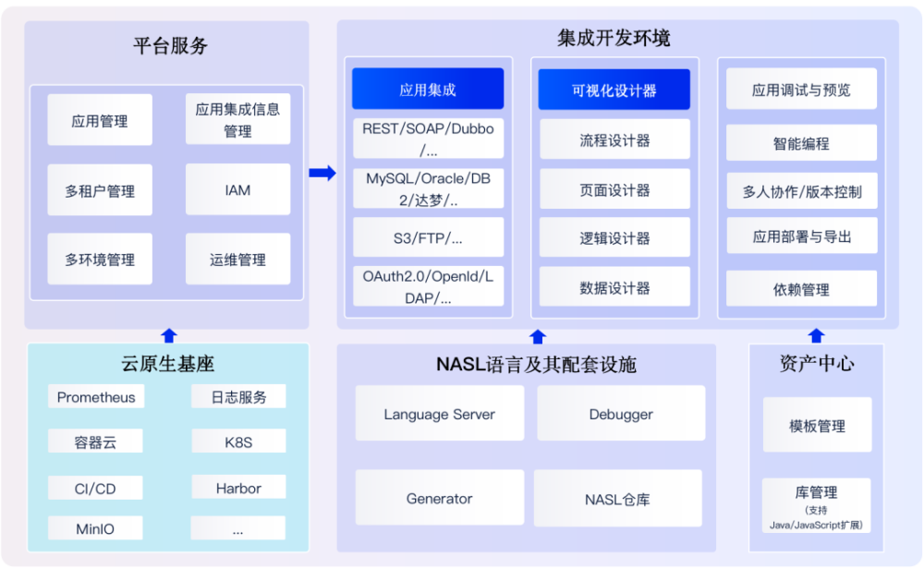Expand the MySQL/Oracle/DB2/达梦 entry
The height and width of the screenshot is (568, 924).
[427, 188]
